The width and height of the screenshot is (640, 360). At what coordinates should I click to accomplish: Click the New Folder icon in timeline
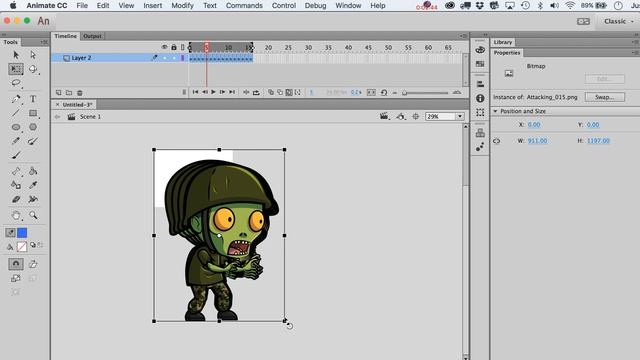tap(69, 93)
